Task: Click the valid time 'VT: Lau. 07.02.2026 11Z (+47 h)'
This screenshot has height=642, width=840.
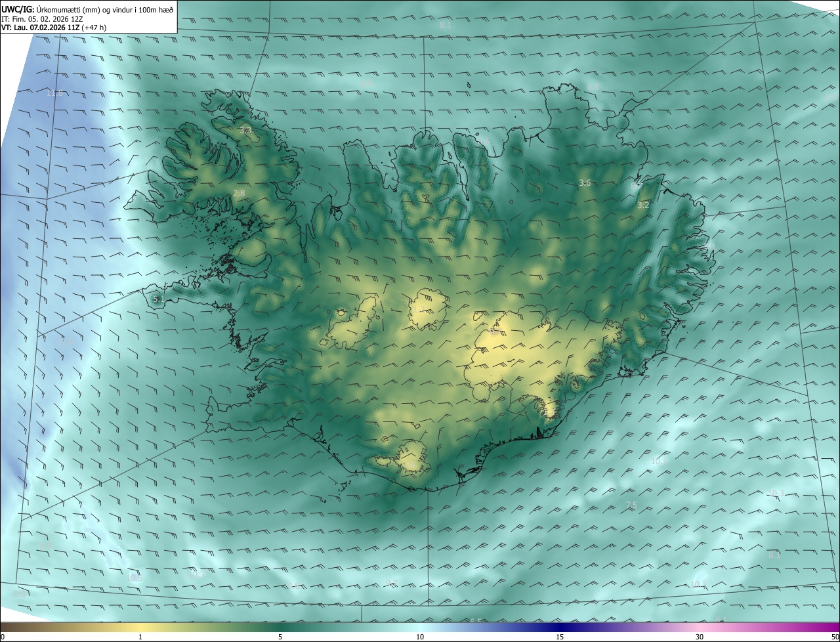Action: (54, 28)
